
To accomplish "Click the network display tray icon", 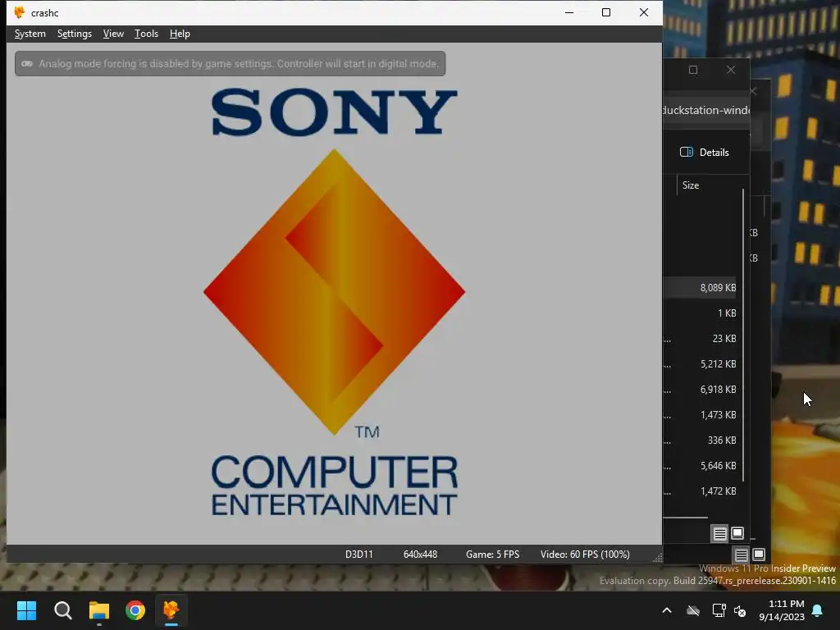I will pyautogui.click(x=719, y=610).
